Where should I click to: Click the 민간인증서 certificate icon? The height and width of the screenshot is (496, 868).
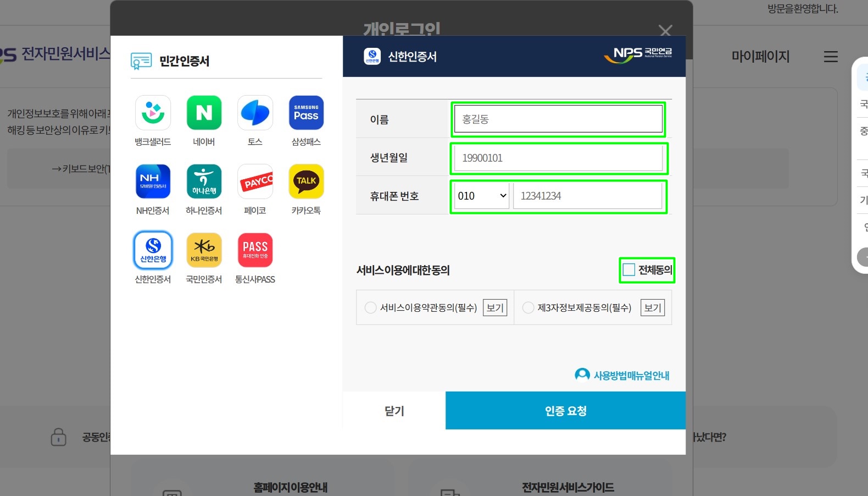point(141,61)
